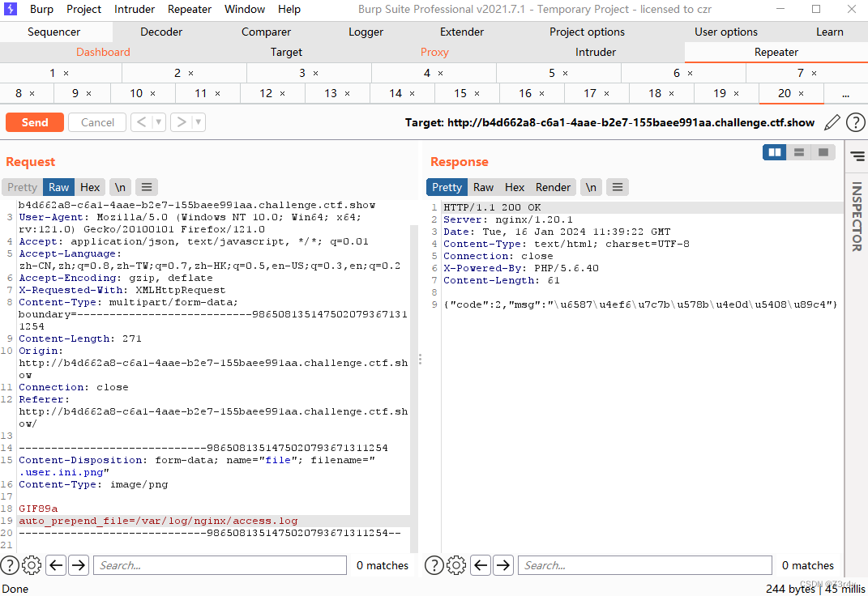The width and height of the screenshot is (868, 596).
Task: Close Repeater tab 7
Action: pyautogui.click(x=815, y=73)
